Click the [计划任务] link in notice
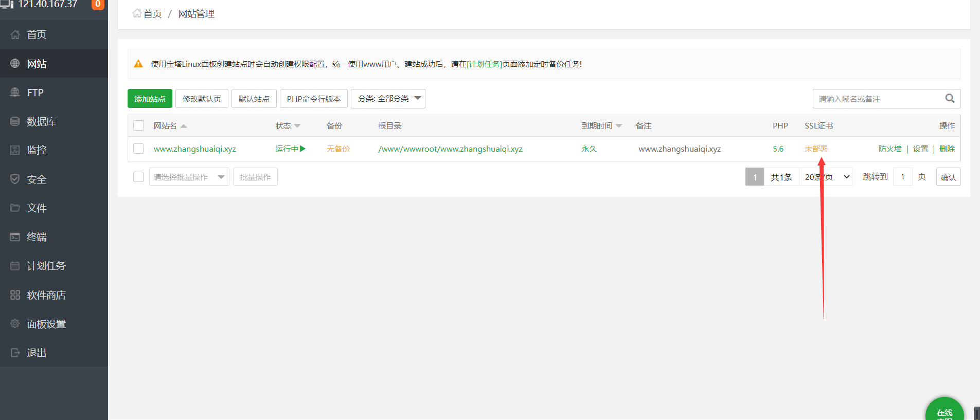Screen dimensions: 980x420 point(484,64)
